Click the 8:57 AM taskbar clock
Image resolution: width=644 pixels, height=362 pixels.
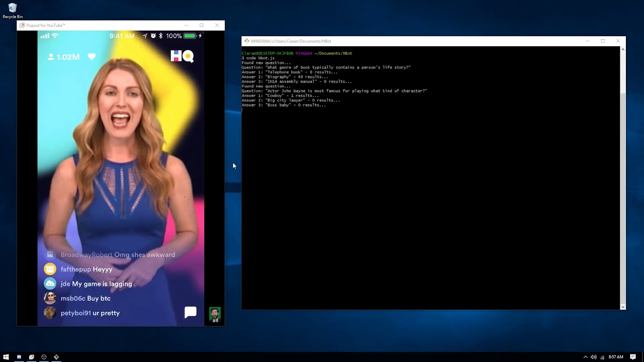pos(616,357)
